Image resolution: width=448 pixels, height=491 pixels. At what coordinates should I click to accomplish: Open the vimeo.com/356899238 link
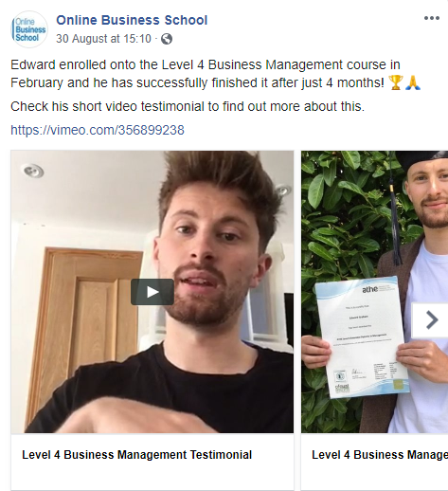[98, 130]
